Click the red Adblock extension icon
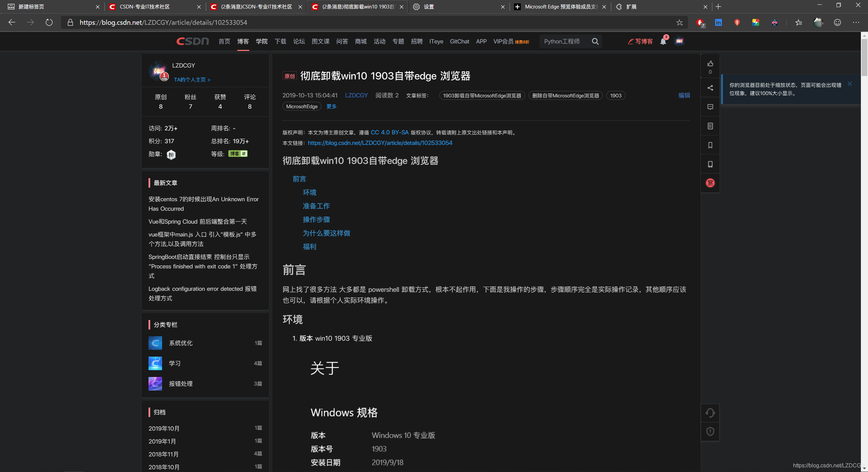The height and width of the screenshot is (472, 868). click(699, 22)
